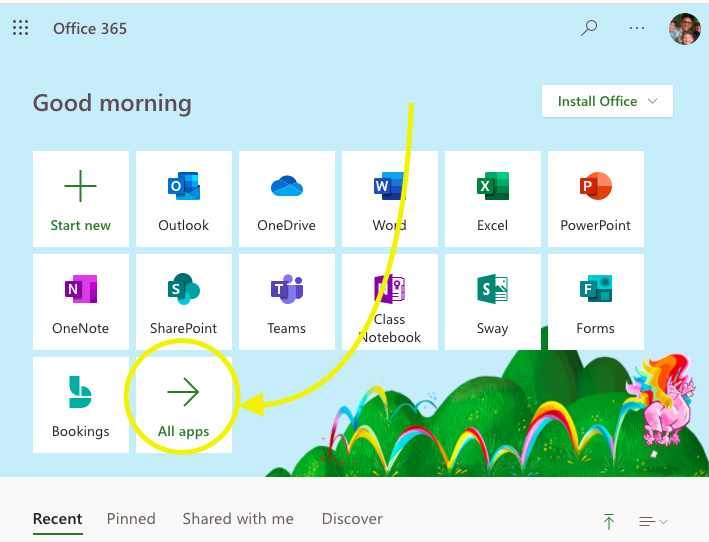
Task: Launch Outlook from the app tiles
Action: [184, 199]
